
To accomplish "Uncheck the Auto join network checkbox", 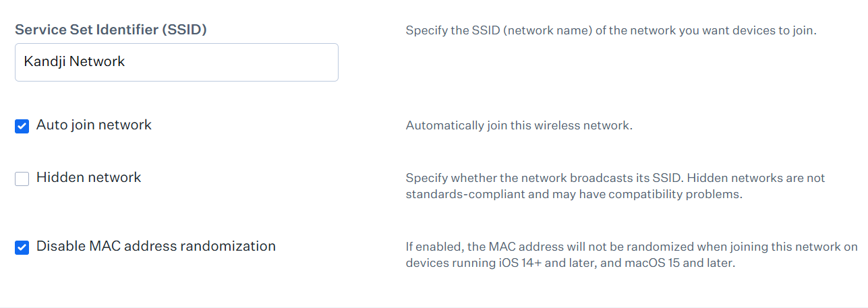I will coord(22,126).
